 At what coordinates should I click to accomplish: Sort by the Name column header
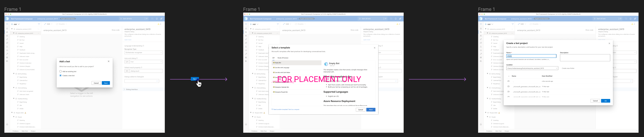click(x=514, y=76)
